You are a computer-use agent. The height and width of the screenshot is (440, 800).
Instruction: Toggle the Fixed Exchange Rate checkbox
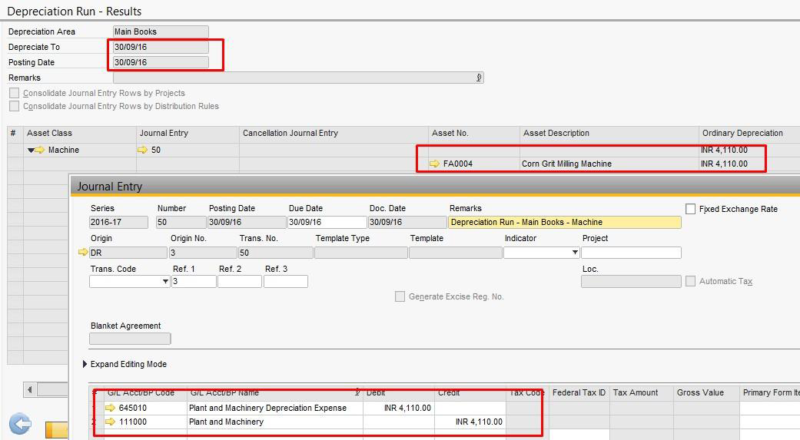(692, 208)
